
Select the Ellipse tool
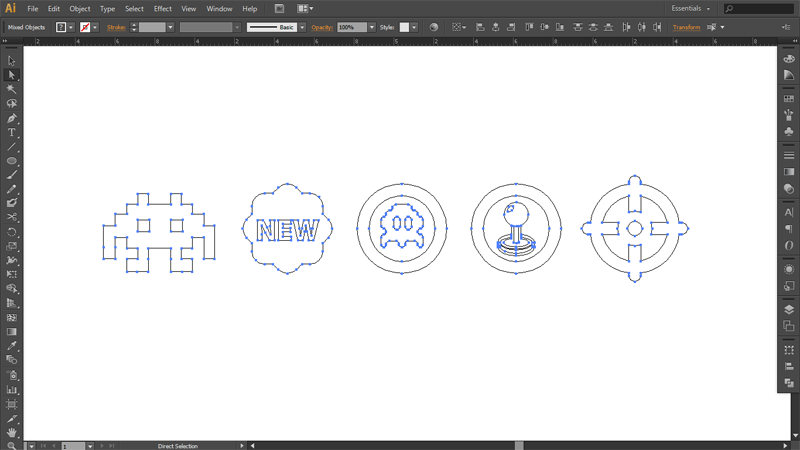pos(12,161)
